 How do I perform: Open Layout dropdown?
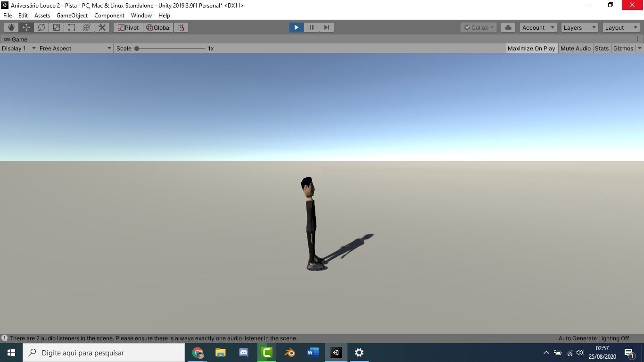click(621, 27)
